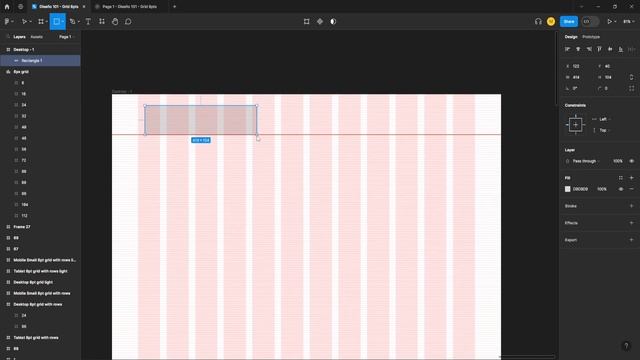Select the Desktop - 1 frame layer
Viewport: 640px width, 360px height.
click(x=40, y=49)
